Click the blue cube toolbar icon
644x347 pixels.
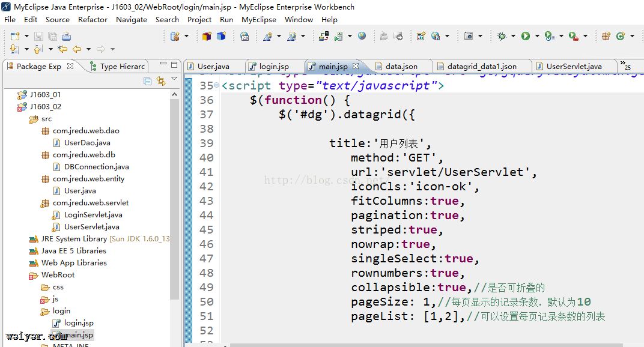coord(221,36)
